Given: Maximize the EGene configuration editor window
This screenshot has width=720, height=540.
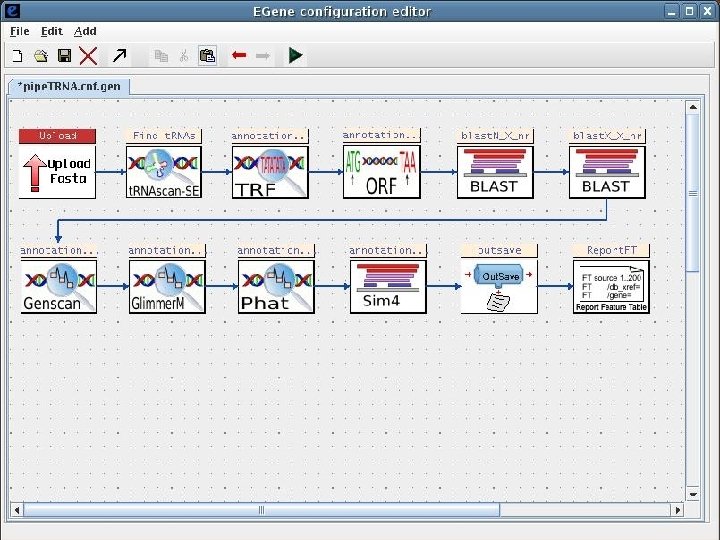Looking at the screenshot, I should pos(689,11).
